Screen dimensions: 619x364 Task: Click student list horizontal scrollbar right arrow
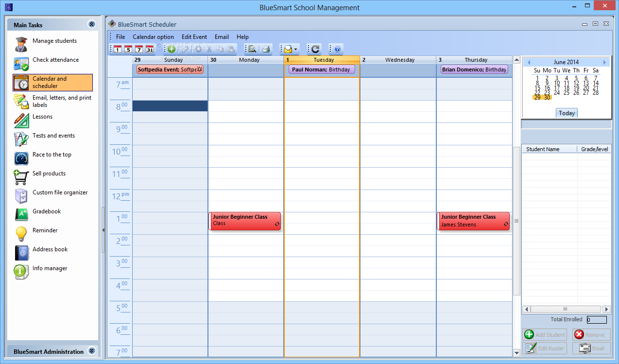coord(606,309)
